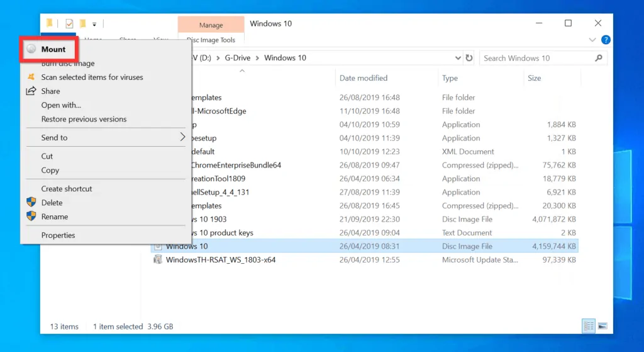
Task: Select the WindowsTH-RSAT_WS_1803-x64 file
Action: (x=221, y=260)
